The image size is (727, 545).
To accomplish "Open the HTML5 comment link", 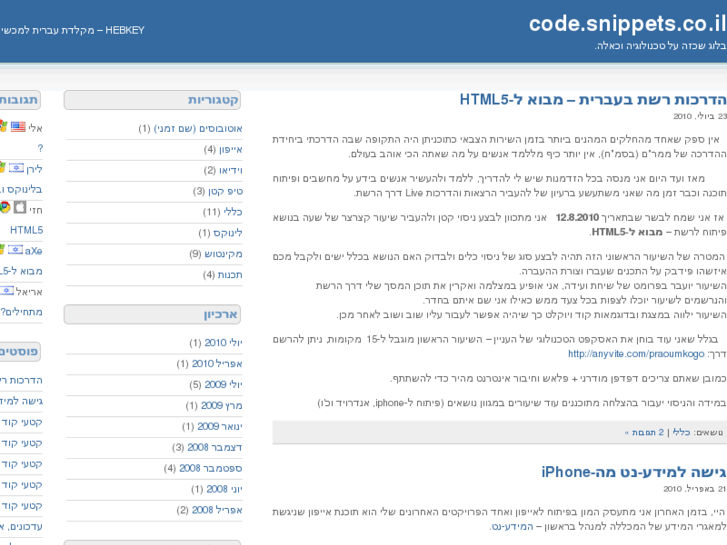I will coord(26,230).
